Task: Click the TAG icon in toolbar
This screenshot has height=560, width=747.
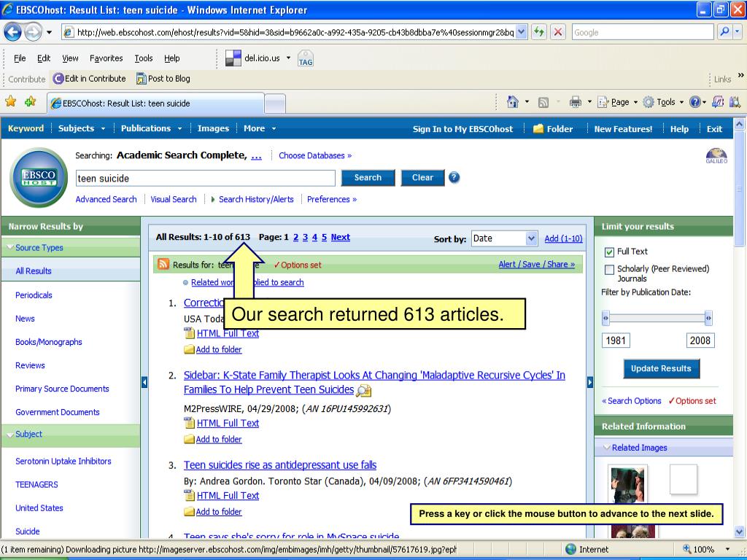Action: (x=306, y=58)
